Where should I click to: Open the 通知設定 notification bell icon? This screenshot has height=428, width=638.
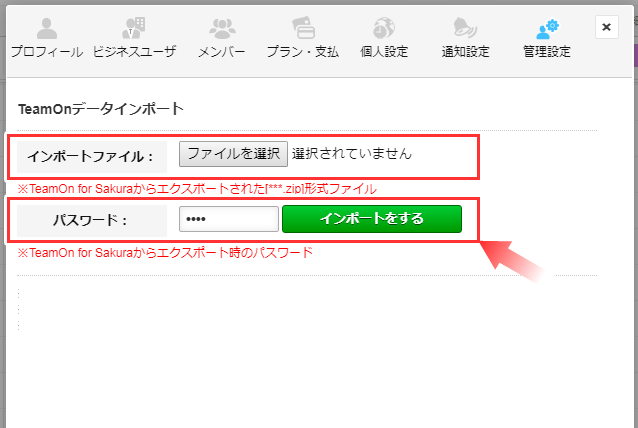point(465,28)
